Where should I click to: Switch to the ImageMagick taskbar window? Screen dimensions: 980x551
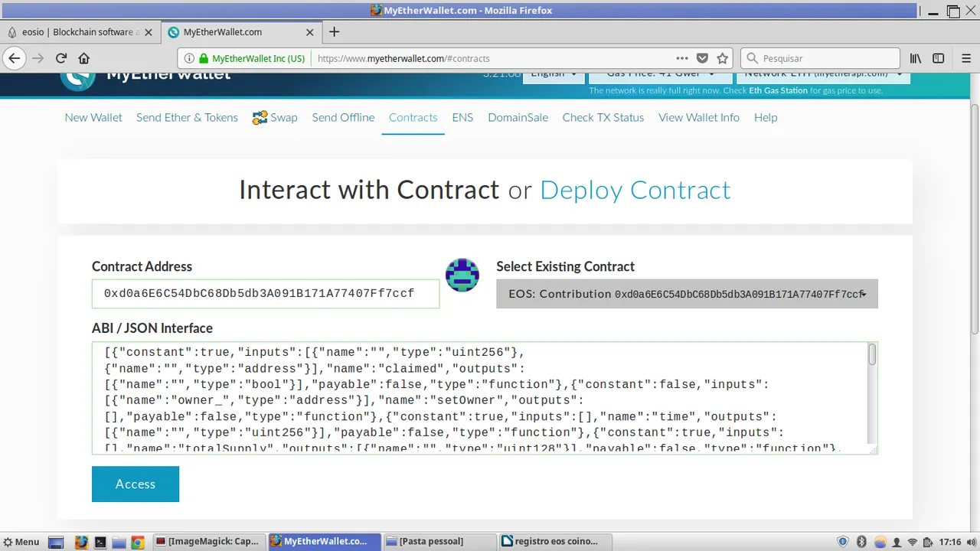click(x=208, y=542)
